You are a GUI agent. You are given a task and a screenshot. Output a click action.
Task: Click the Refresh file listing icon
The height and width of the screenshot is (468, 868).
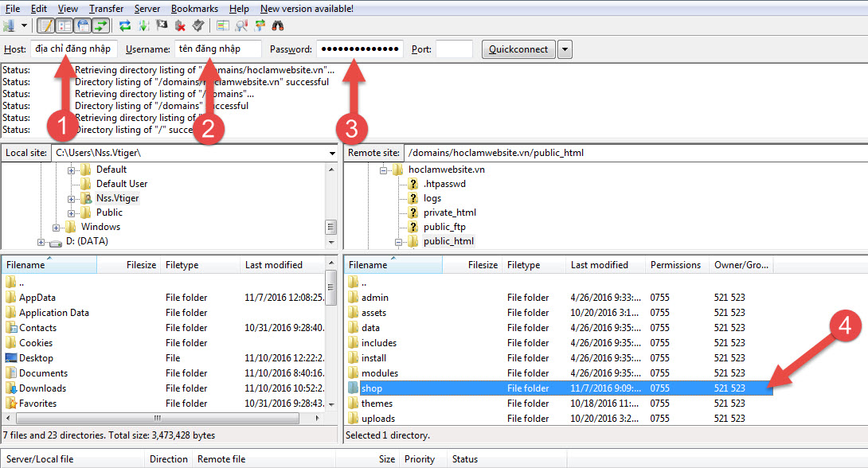point(125,25)
